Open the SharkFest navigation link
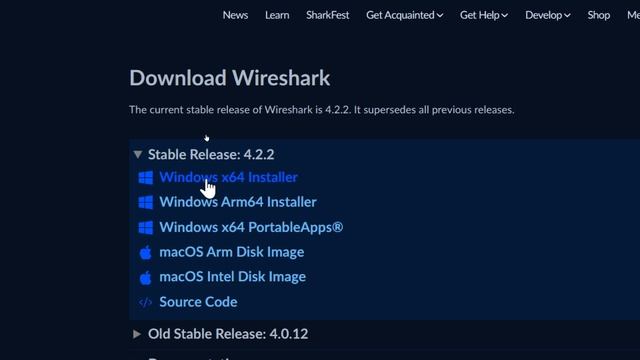 pos(328,15)
